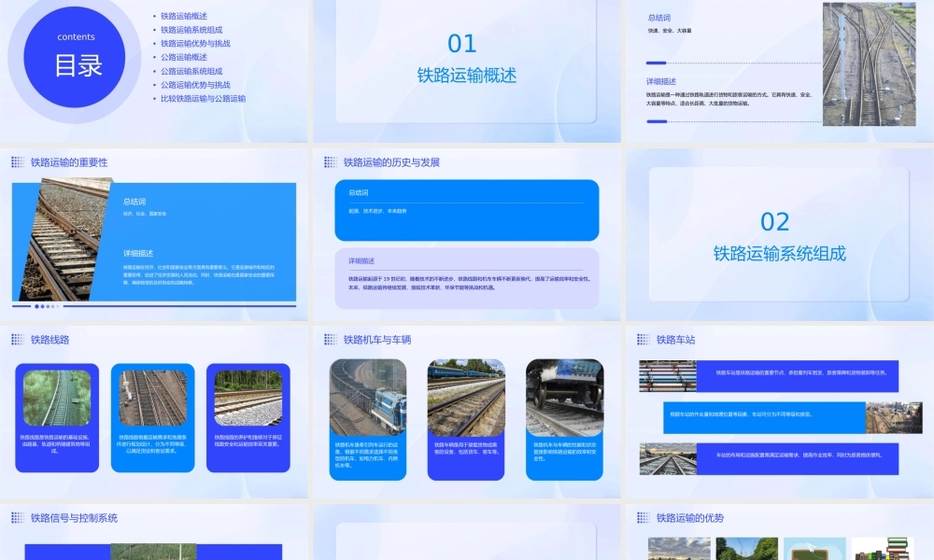Click 铁路运输系统组成 in the contents bullet list

[191, 30]
